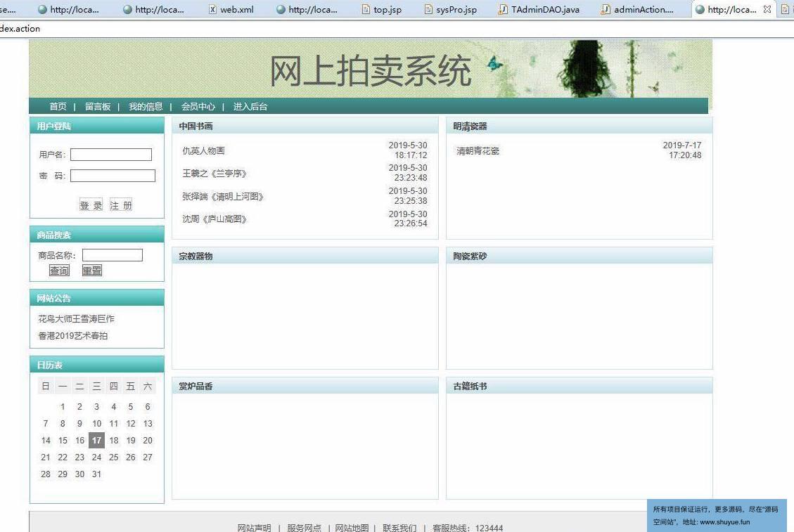The height and width of the screenshot is (532, 794).
Task: Select the sysPro.jsp tab
Action: tap(450, 9)
